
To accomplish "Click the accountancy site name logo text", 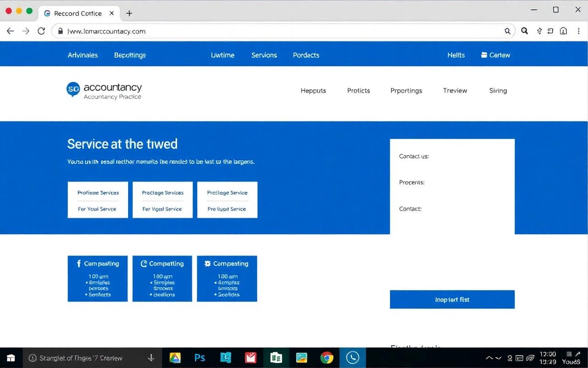I will coord(113,87).
